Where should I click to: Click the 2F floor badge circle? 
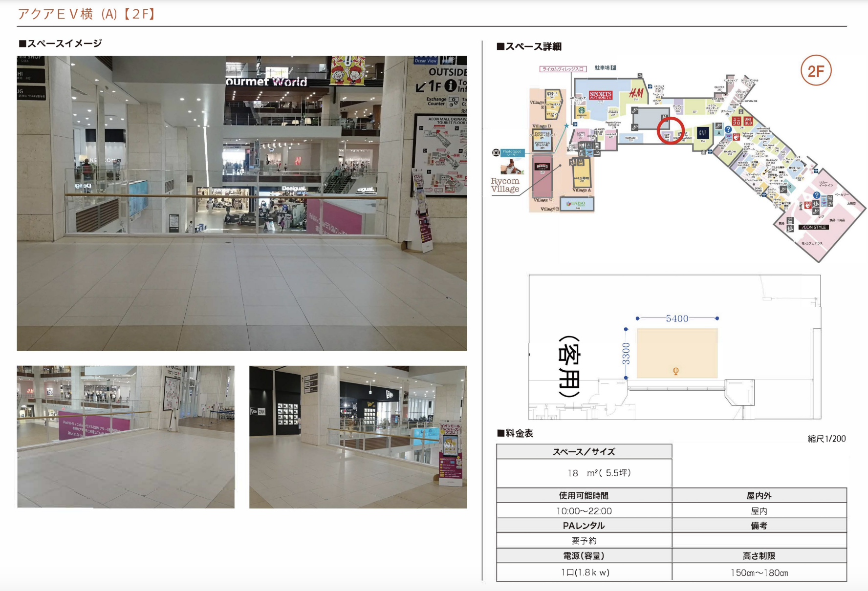pyautogui.click(x=816, y=71)
